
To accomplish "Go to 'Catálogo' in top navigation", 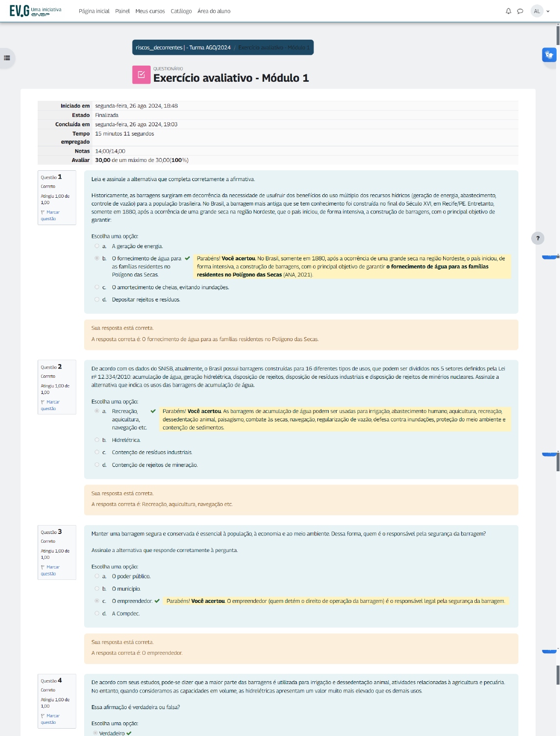I will pyautogui.click(x=181, y=11).
